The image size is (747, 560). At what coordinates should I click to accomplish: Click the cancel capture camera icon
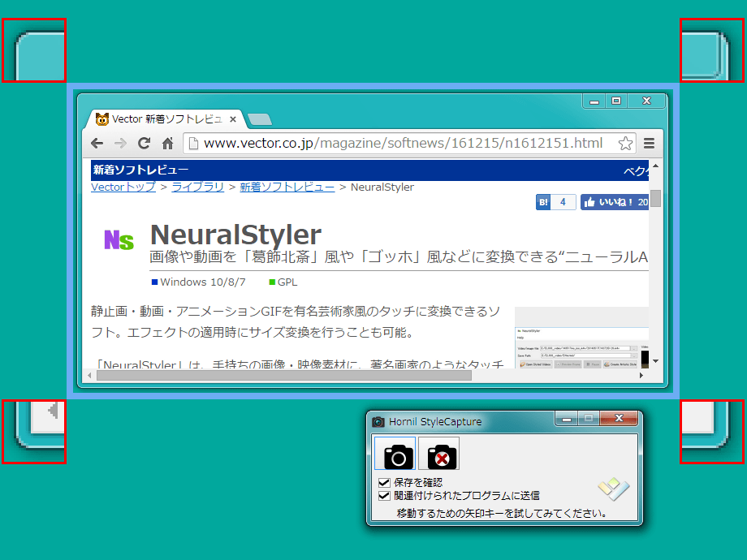[438, 454]
